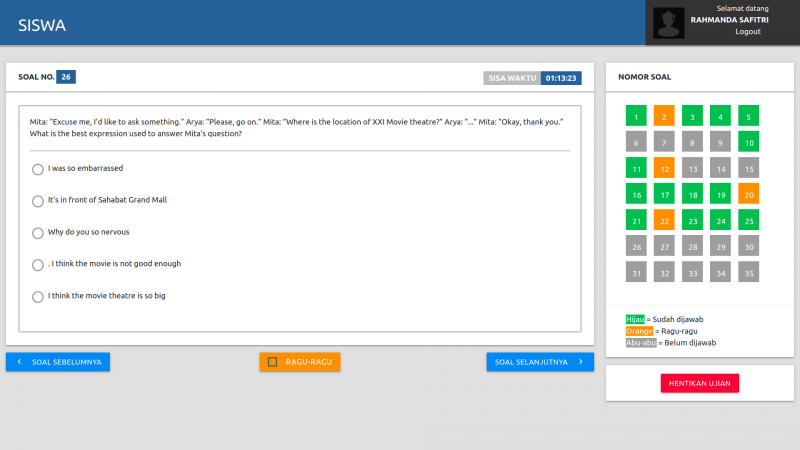
Task: Open question number 29
Action: (x=720, y=246)
